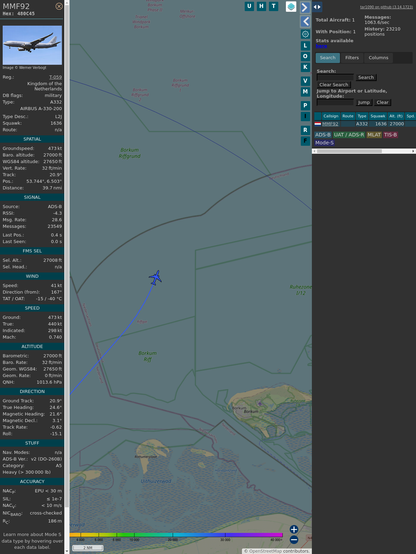Toggle the MLAT source legend filter
Image resolution: width=416 pixels, height=554 pixels.
pyautogui.click(x=374, y=135)
